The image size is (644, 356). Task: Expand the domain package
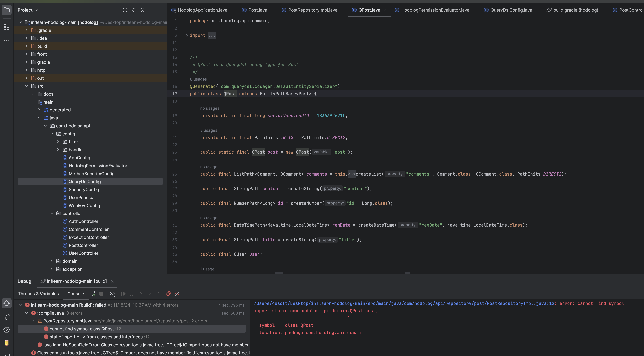[x=52, y=261]
